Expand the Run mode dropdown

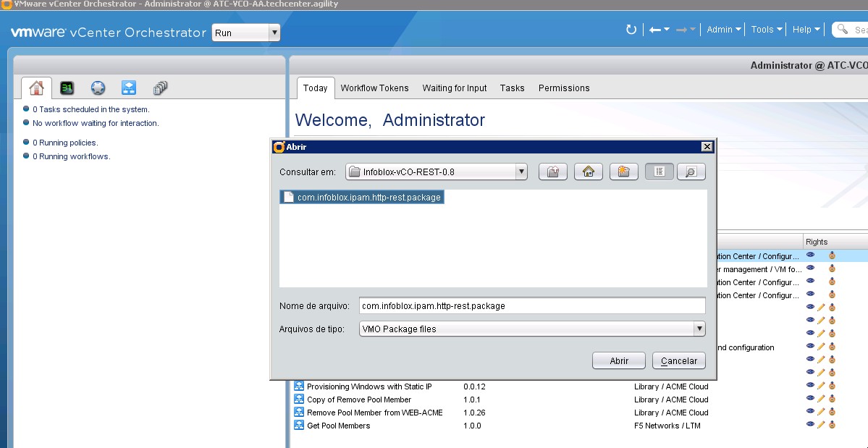[274, 33]
